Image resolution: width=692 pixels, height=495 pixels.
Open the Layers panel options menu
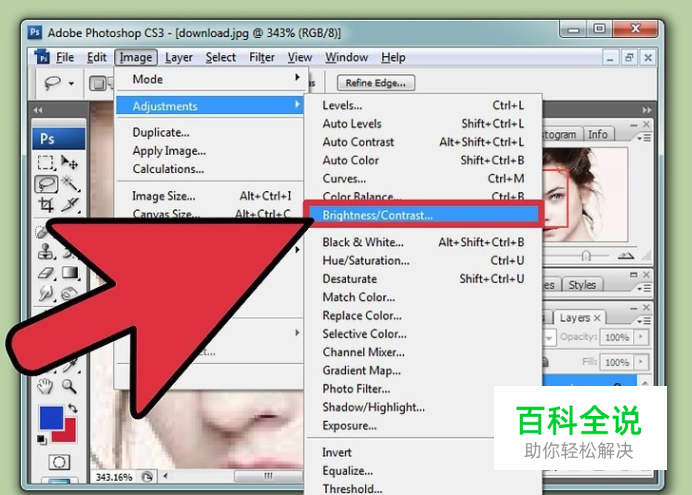pyautogui.click(x=644, y=321)
